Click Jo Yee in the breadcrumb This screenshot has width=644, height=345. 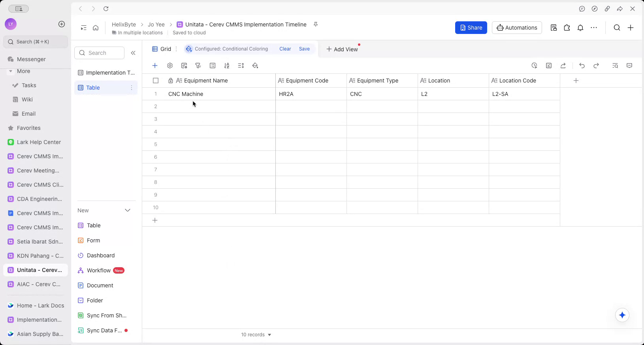click(156, 24)
